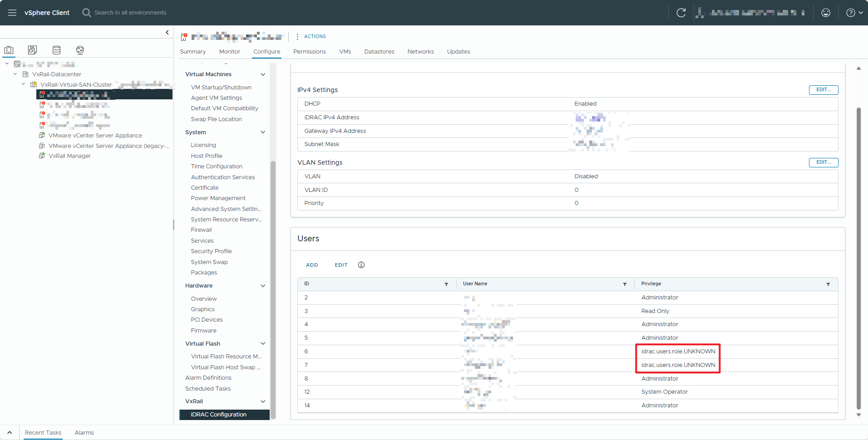Filter the Users table by ID column

click(x=446, y=284)
